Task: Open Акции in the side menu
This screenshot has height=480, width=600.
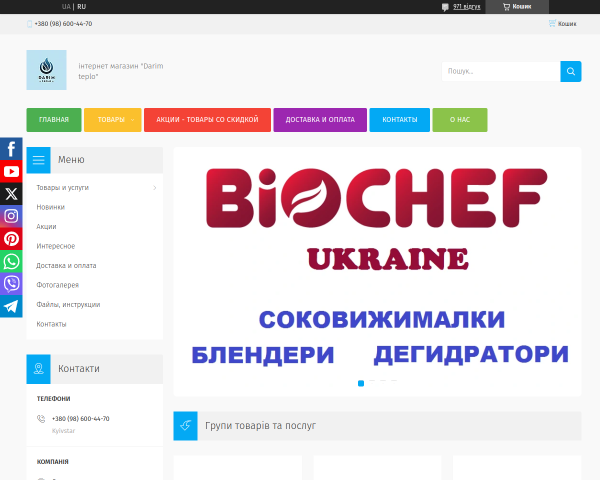Action: [46, 227]
